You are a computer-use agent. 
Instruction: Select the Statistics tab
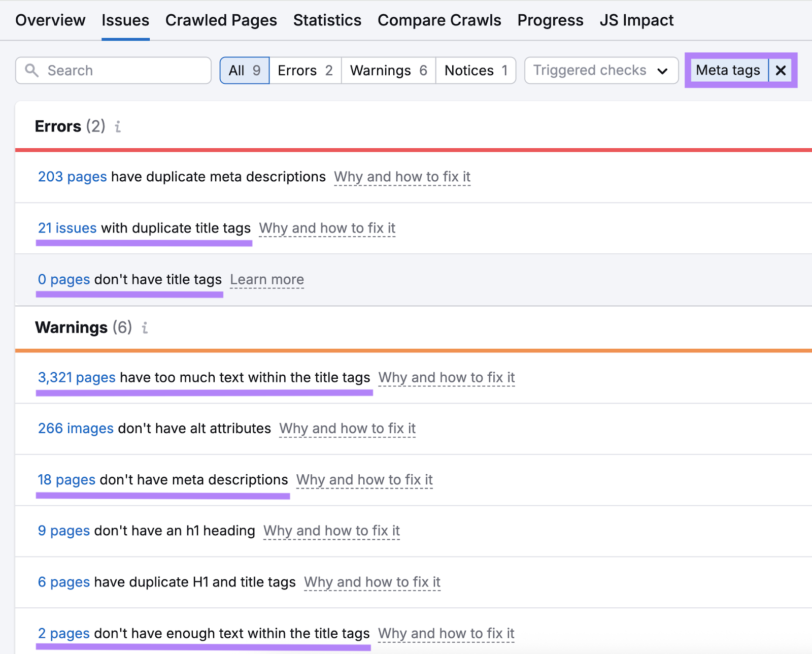(327, 20)
